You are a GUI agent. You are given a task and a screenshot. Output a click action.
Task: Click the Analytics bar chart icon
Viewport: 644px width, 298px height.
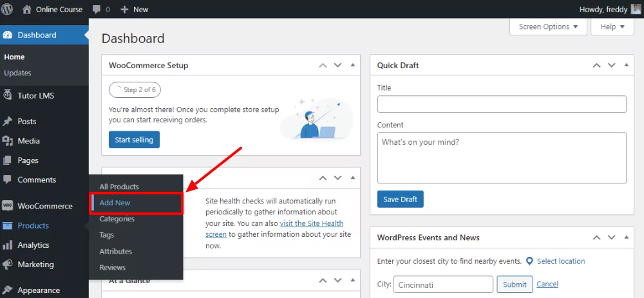[x=7, y=245]
